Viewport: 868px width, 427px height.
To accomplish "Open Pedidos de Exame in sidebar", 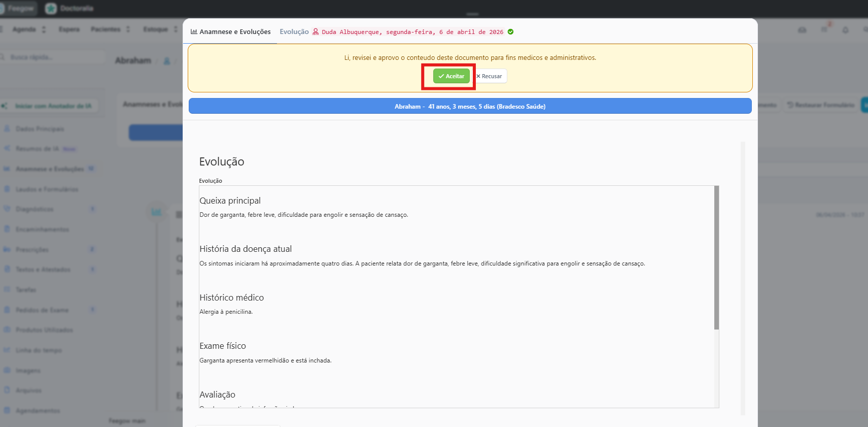I will [x=42, y=310].
